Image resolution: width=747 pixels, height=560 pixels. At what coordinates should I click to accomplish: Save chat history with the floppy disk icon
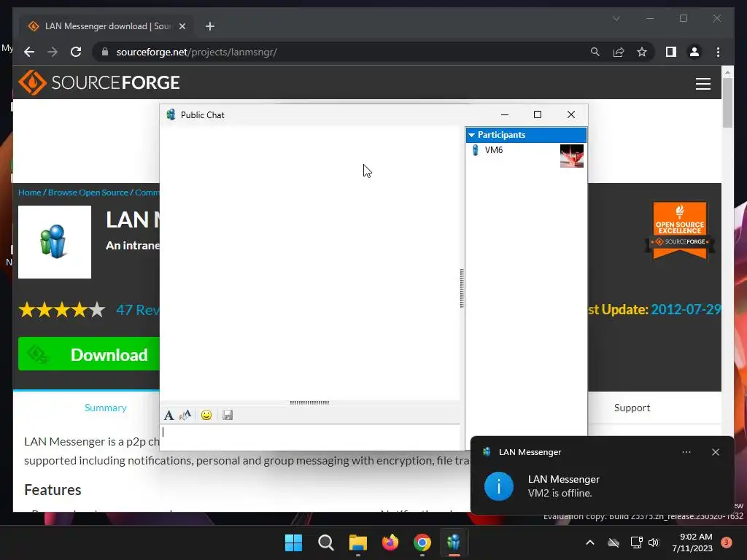pyautogui.click(x=228, y=415)
